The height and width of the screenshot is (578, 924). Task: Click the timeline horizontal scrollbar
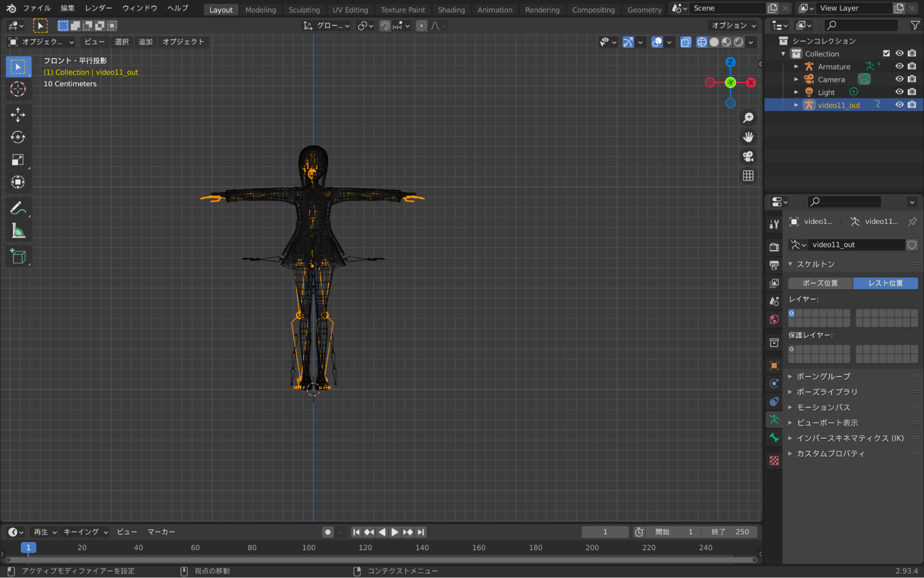(x=382, y=560)
